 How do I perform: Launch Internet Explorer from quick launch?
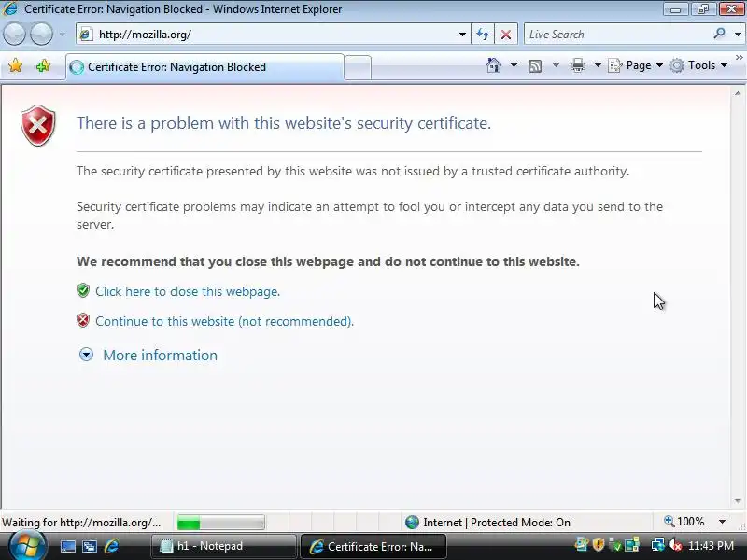(x=111, y=546)
